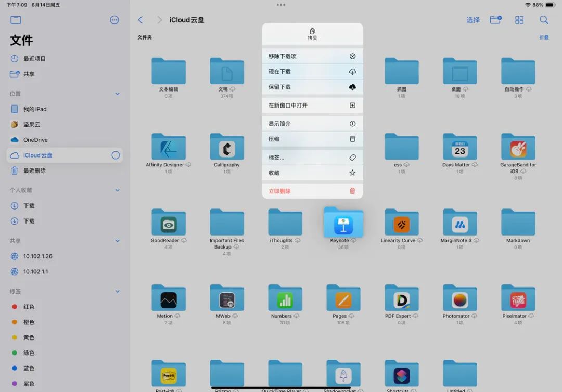Open OneDrive location in sidebar
The image size is (562, 392).
tap(35, 140)
